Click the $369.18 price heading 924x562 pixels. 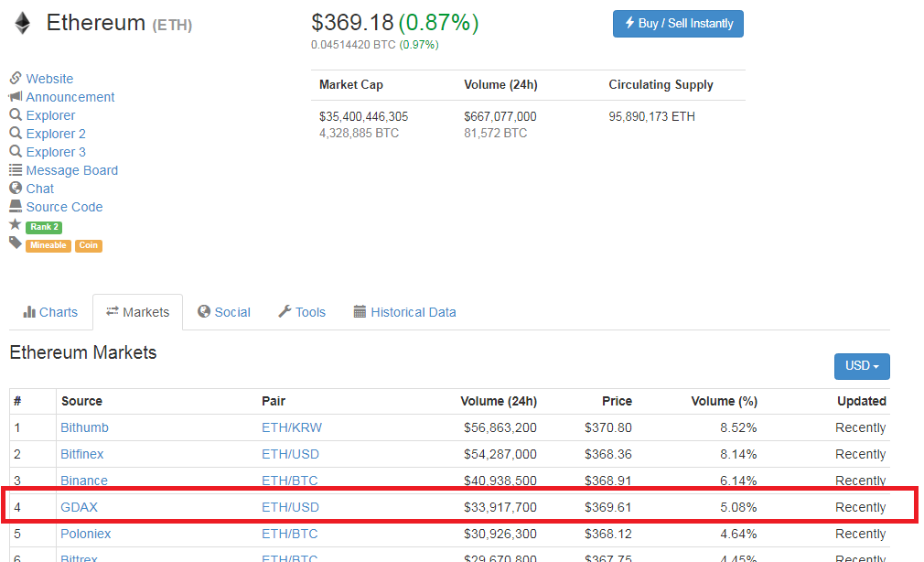point(352,22)
